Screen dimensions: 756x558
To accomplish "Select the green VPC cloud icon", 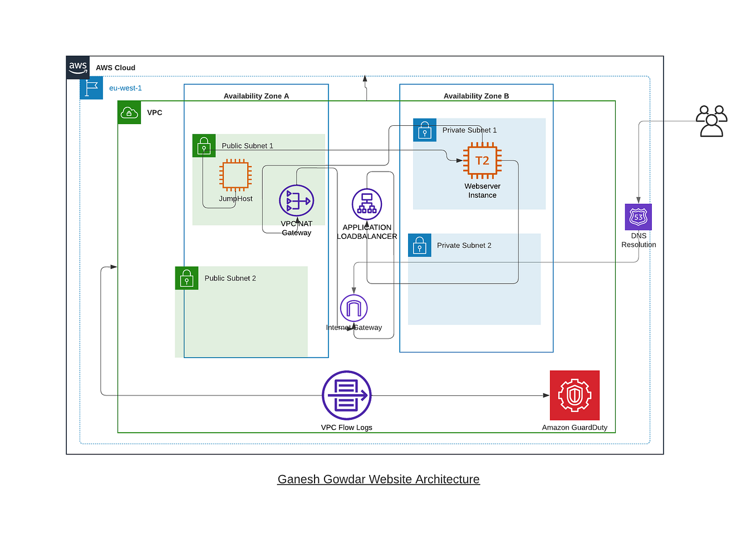I will (x=129, y=112).
